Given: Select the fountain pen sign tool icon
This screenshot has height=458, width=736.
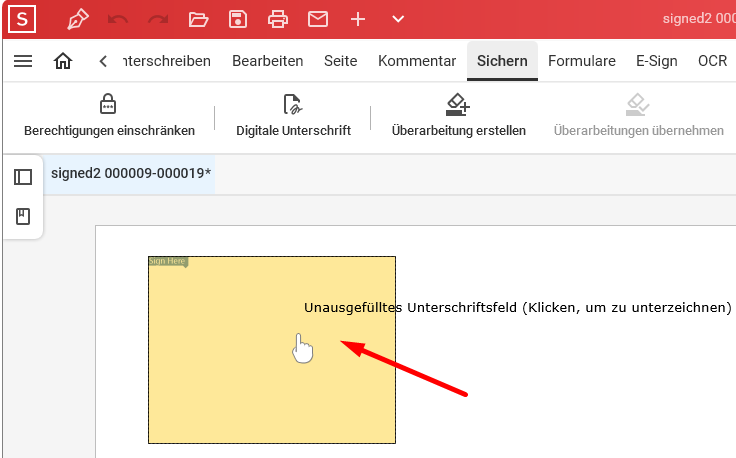Looking at the screenshot, I should 77,19.
